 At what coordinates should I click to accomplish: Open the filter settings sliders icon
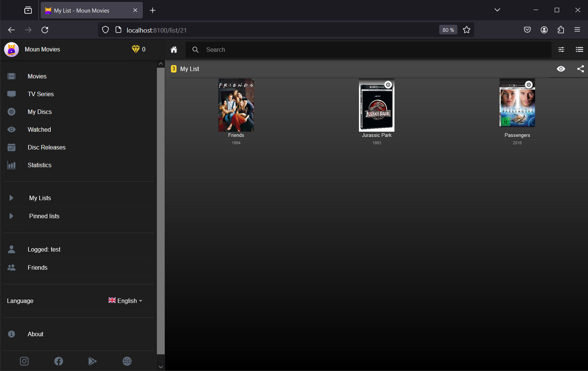561,50
